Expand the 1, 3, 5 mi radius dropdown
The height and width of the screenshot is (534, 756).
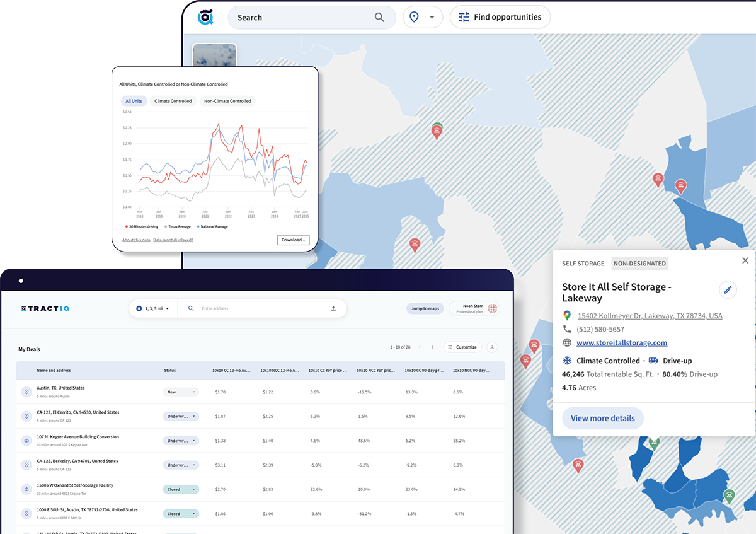[153, 309]
